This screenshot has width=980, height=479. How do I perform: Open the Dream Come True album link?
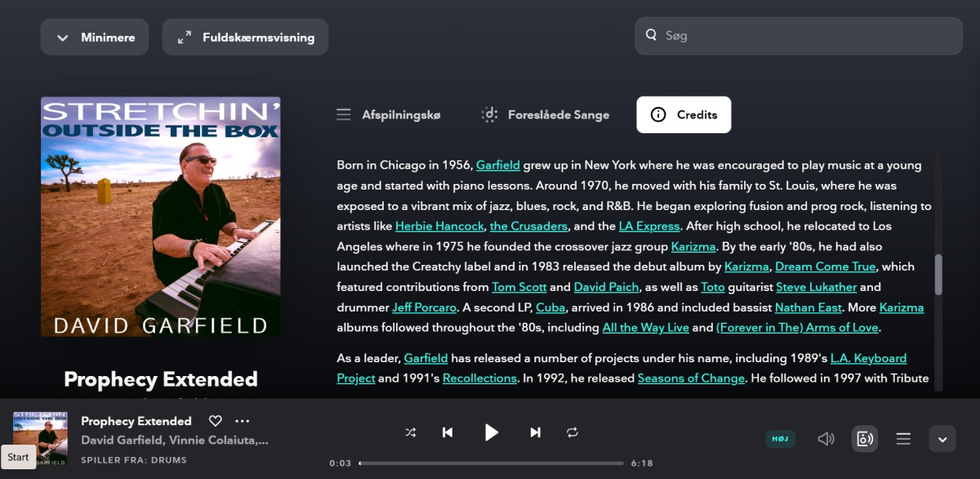click(826, 266)
